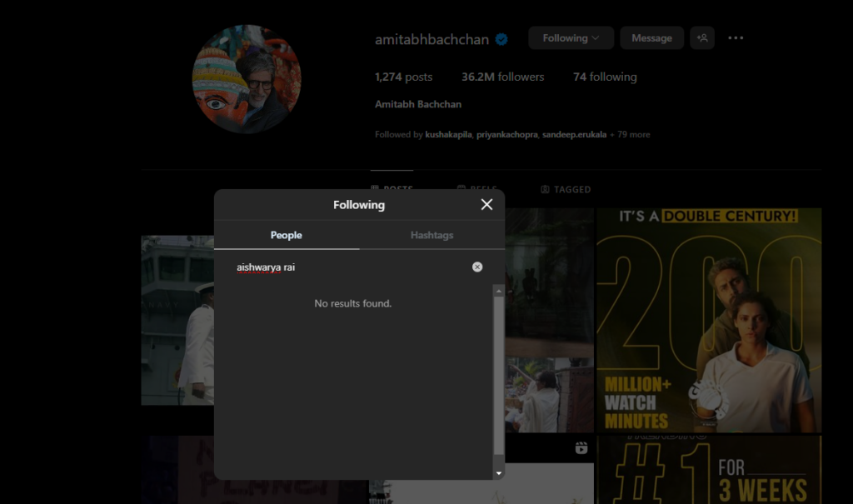Close the Following dialog with the X

coord(486,205)
